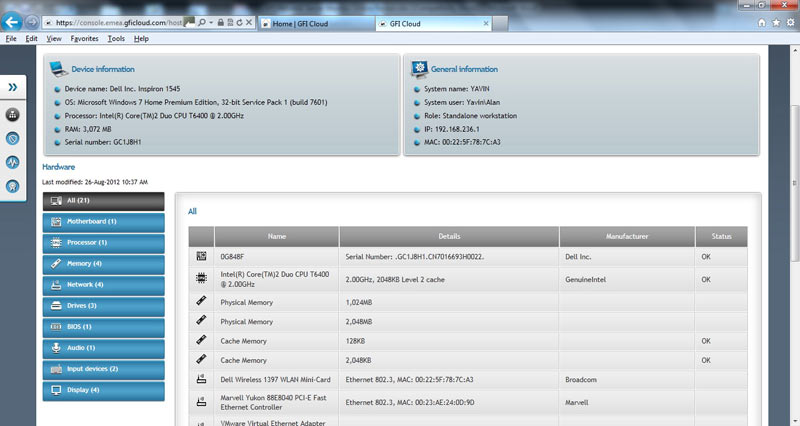Click the 'Serial Number: .GC1J8H1.CN7016693H0022.' cell
Image resolution: width=800 pixels, height=426 pixels.
click(x=449, y=257)
